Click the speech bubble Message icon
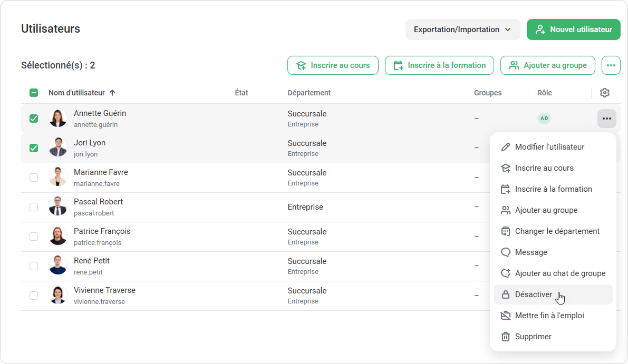628x364 pixels. [x=505, y=252]
